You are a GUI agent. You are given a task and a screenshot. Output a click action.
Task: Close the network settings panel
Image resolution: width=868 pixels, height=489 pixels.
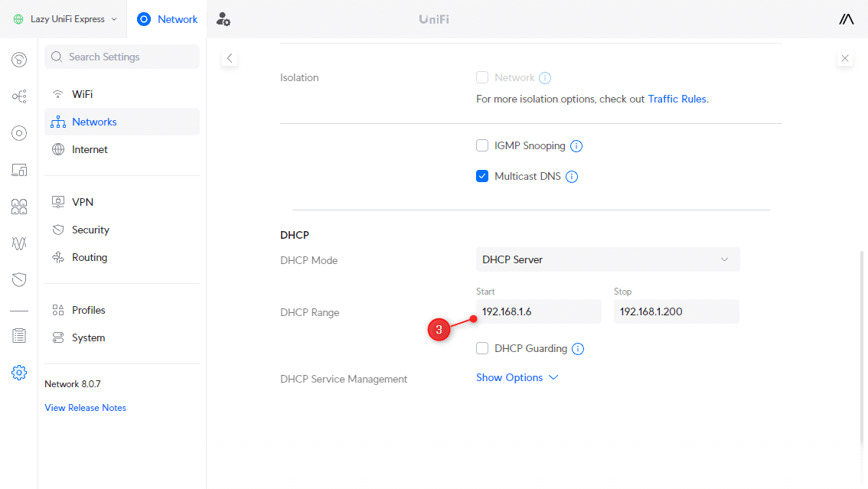point(845,58)
